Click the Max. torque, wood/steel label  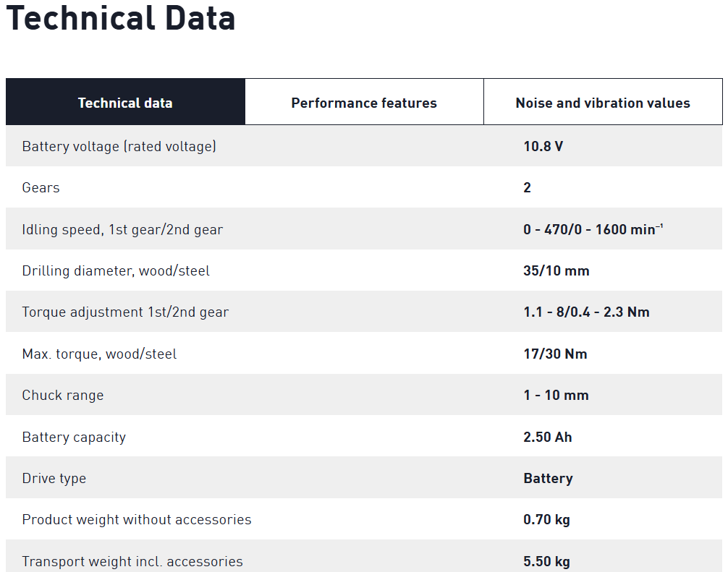(99, 354)
